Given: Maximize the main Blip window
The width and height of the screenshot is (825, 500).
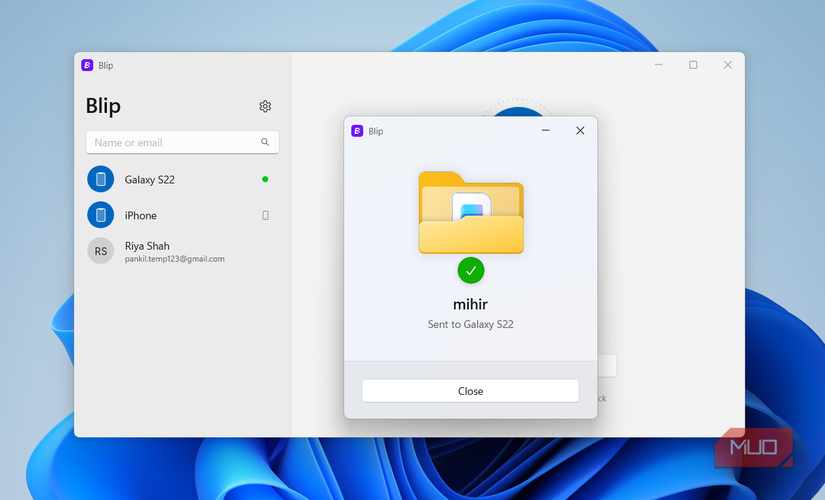Looking at the screenshot, I should [x=693, y=65].
